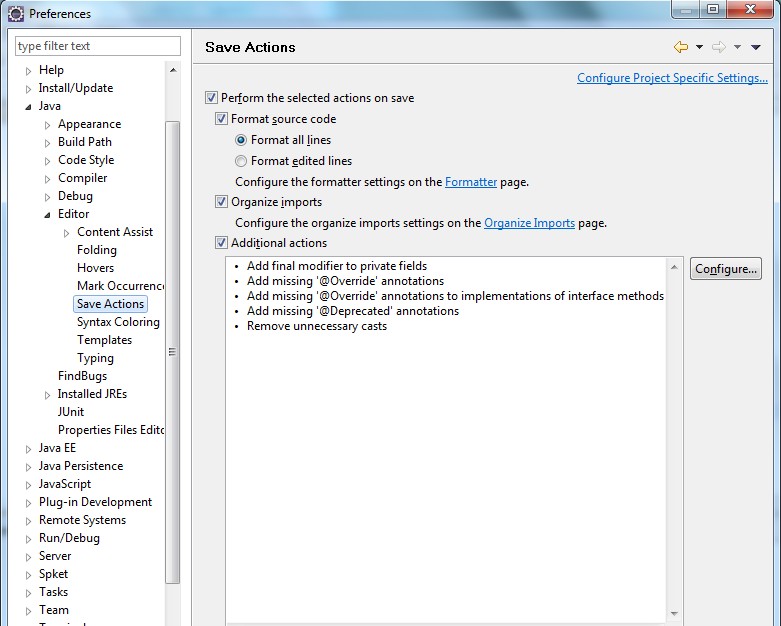This screenshot has height=626, width=781.
Task: Open the Formatter page link
Action: coord(470,182)
